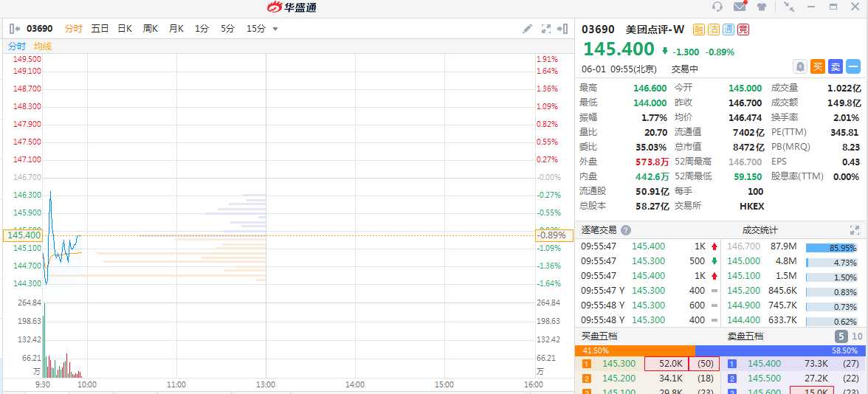Set a price alert with the bell icon

coord(800,67)
